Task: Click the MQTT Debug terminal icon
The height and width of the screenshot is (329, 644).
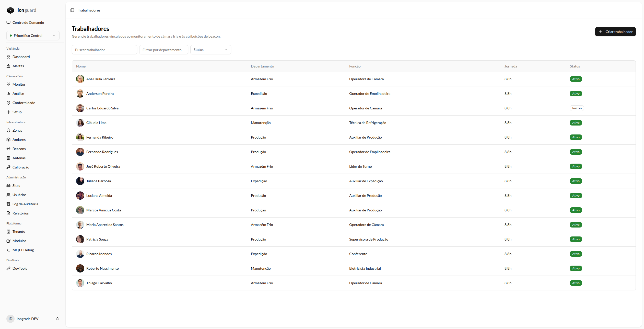Action: tap(8, 250)
